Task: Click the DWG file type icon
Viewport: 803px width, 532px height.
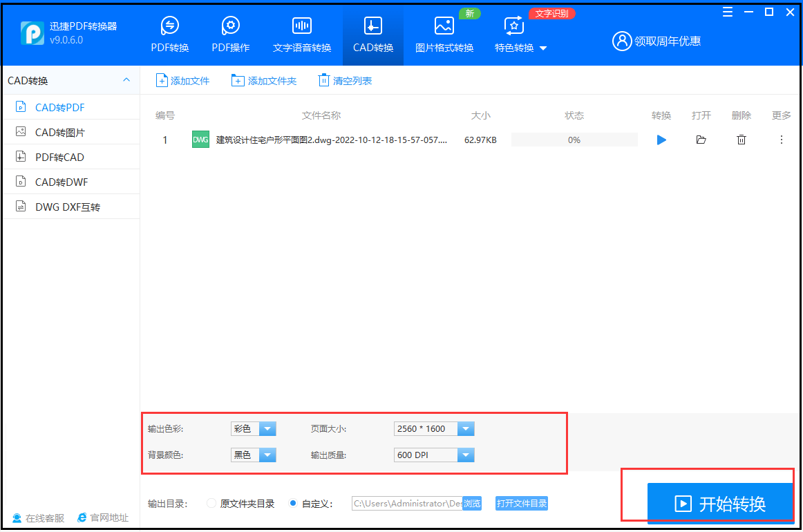Action: pyautogui.click(x=200, y=140)
